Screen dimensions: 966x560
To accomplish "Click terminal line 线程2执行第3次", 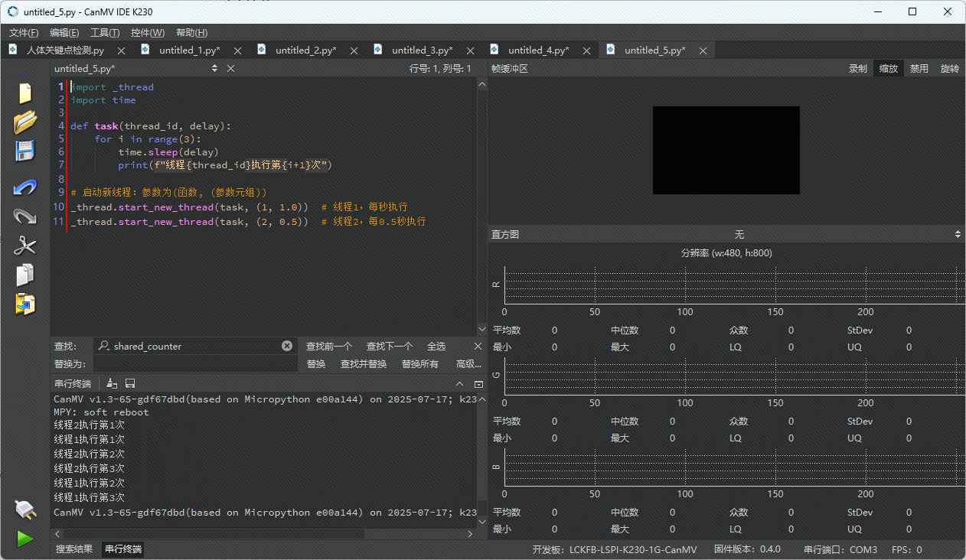I will pos(90,468).
